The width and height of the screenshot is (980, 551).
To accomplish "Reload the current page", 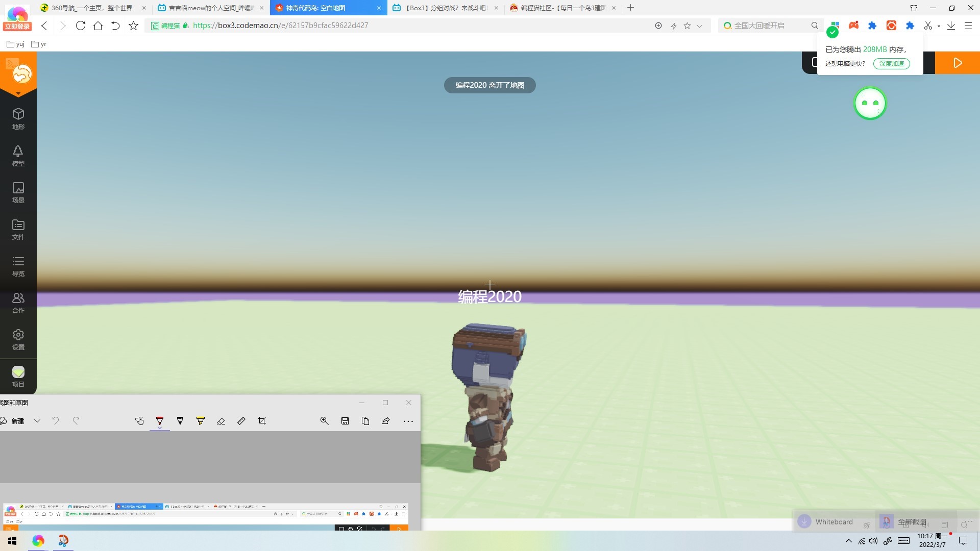I will (80, 26).
